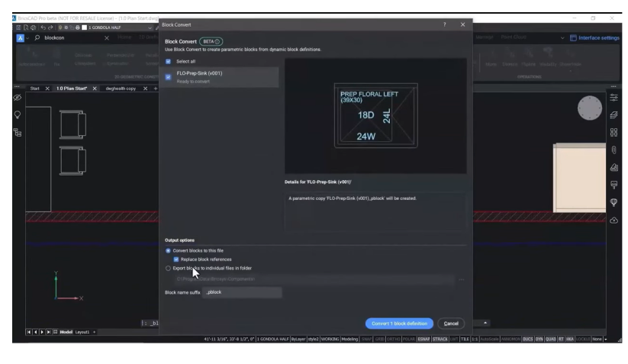
Task: Click the Cancel button
Action: point(451,324)
